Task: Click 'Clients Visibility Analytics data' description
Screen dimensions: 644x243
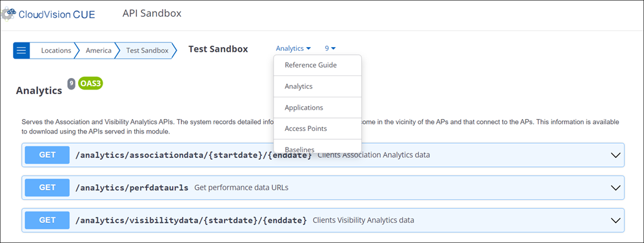Action: [363, 220]
